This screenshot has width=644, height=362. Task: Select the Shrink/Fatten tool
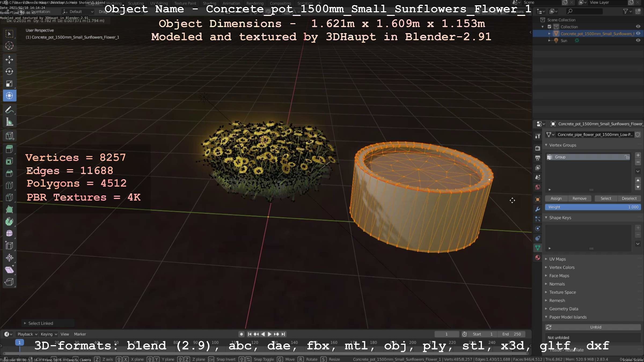coord(9,258)
